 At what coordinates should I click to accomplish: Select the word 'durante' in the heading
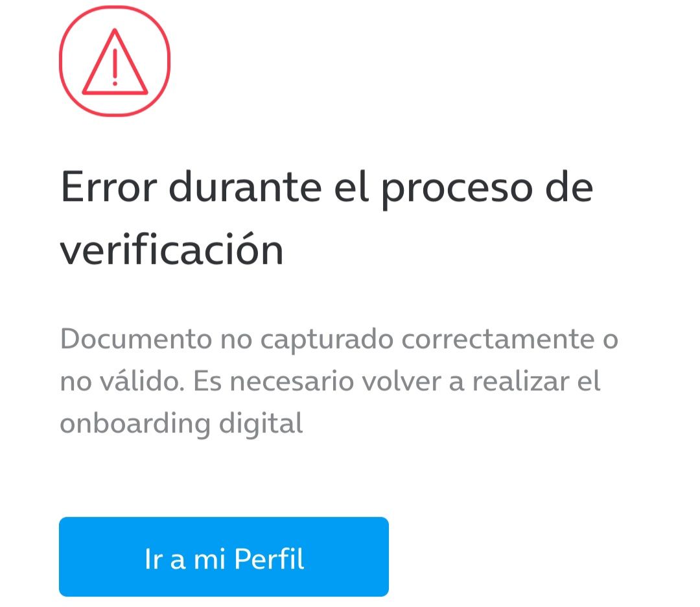coord(245,187)
